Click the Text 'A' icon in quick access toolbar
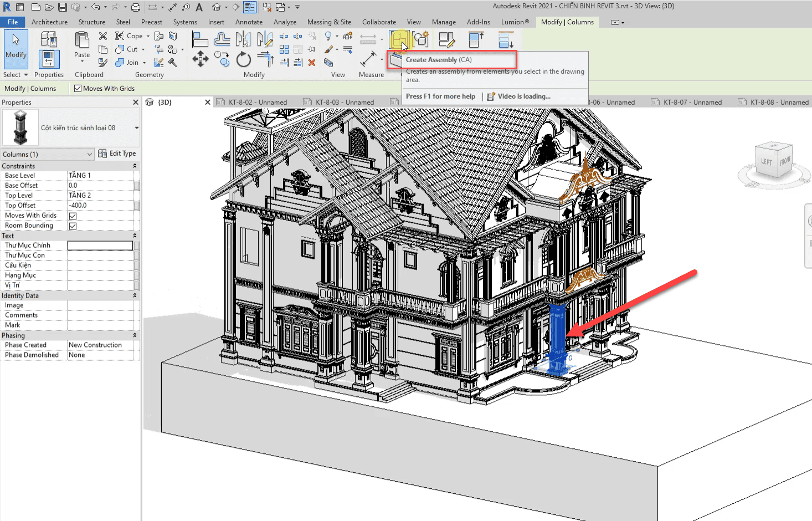Viewport: 812px width, 521px height. [x=199, y=7]
